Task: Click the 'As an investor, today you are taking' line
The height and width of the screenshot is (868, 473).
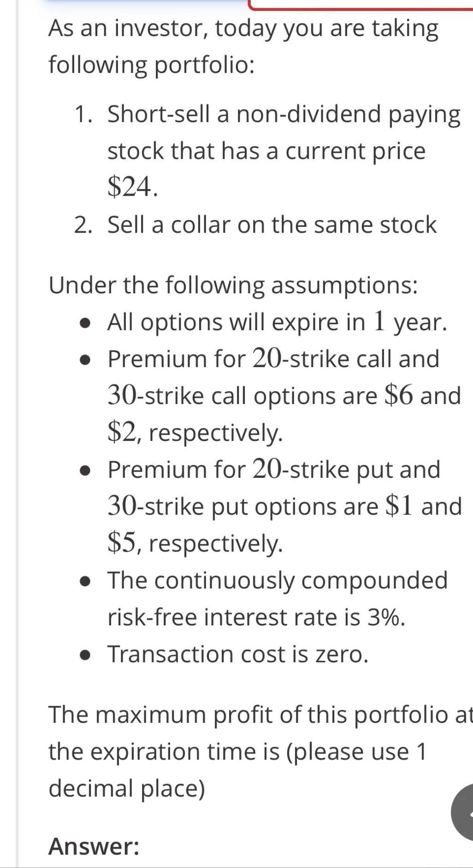Action: pyautogui.click(x=244, y=29)
